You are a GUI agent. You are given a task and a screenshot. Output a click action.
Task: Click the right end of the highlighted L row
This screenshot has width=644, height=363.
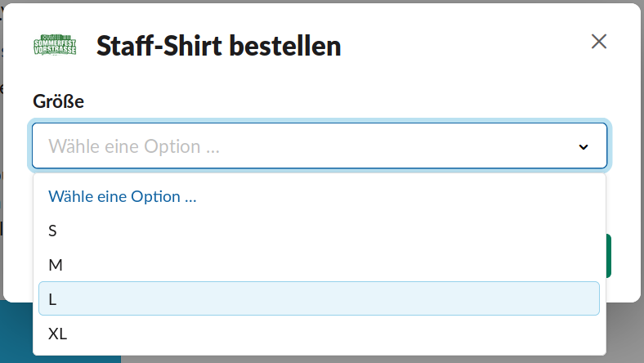pos(572,299)
